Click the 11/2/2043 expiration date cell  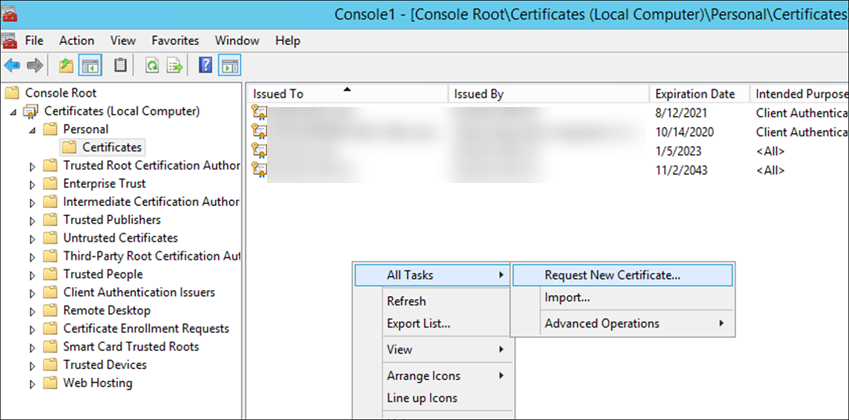[681, 170]
